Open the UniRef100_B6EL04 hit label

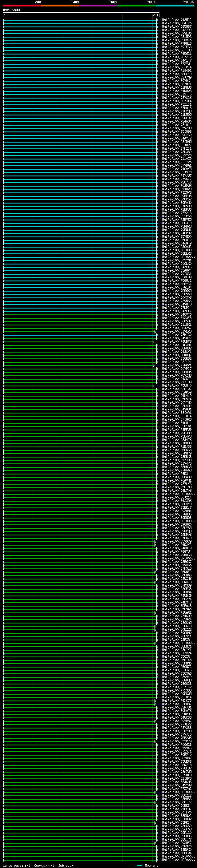177,853
